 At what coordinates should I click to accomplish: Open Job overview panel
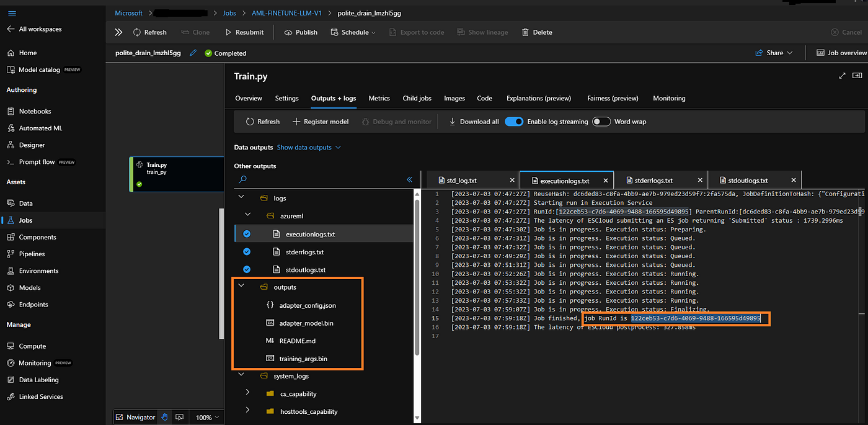click(x=841, y=53)
